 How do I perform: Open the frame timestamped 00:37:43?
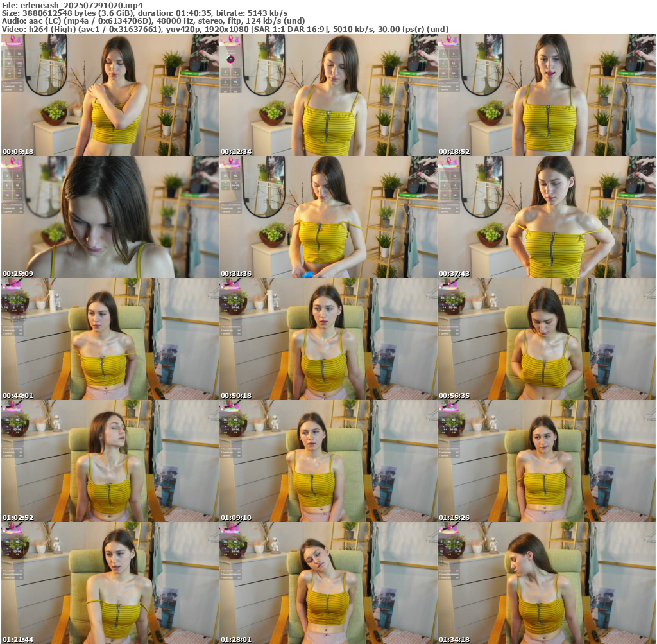[x=546, y=217]
